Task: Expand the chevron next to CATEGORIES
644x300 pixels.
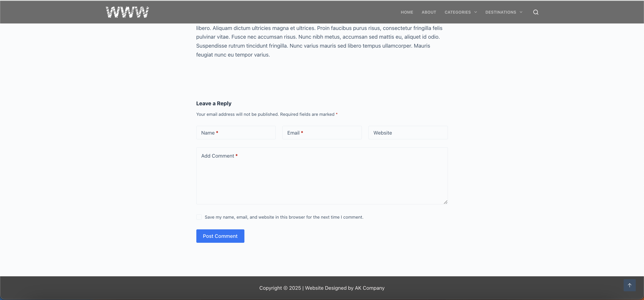Action: point(475,12)
